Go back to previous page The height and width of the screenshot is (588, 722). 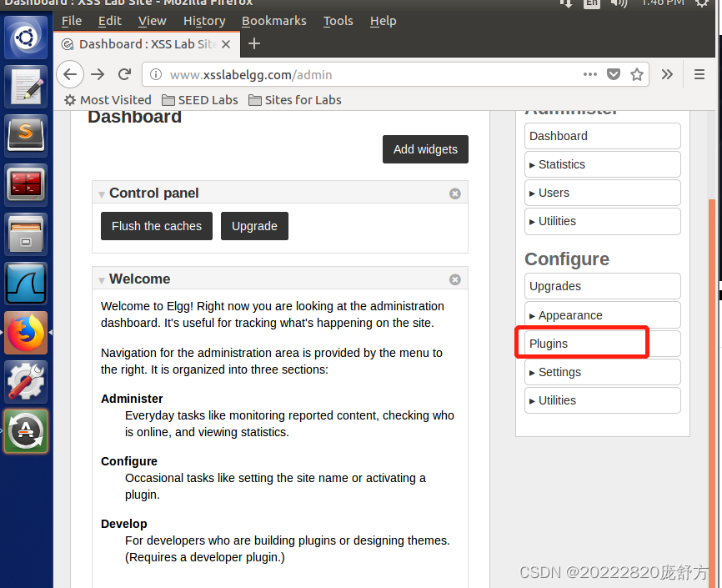tap(70, 74)
